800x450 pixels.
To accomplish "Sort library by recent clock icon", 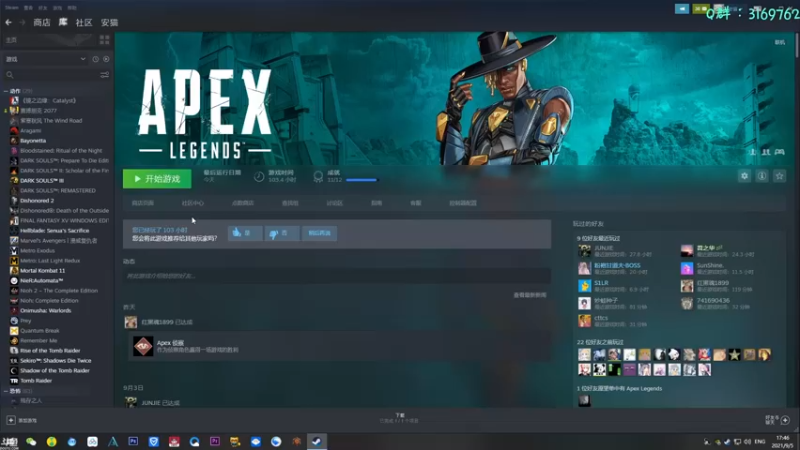I will [95, 59].
